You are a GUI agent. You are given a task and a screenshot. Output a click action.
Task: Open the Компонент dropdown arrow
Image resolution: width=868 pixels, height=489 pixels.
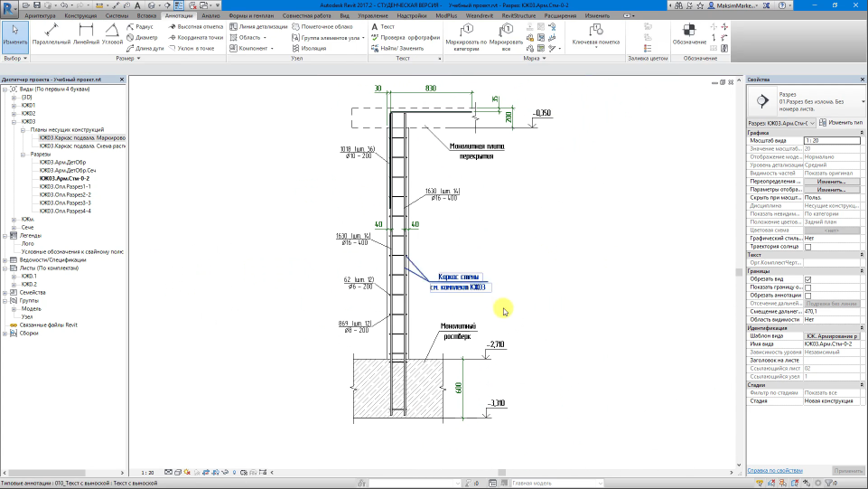pos(272,48)
